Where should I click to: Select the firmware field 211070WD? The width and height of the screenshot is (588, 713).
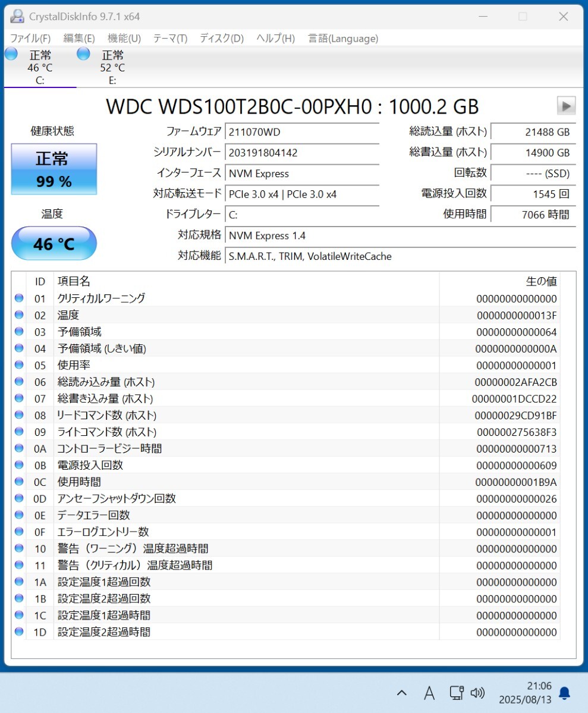tap(302, 132)
